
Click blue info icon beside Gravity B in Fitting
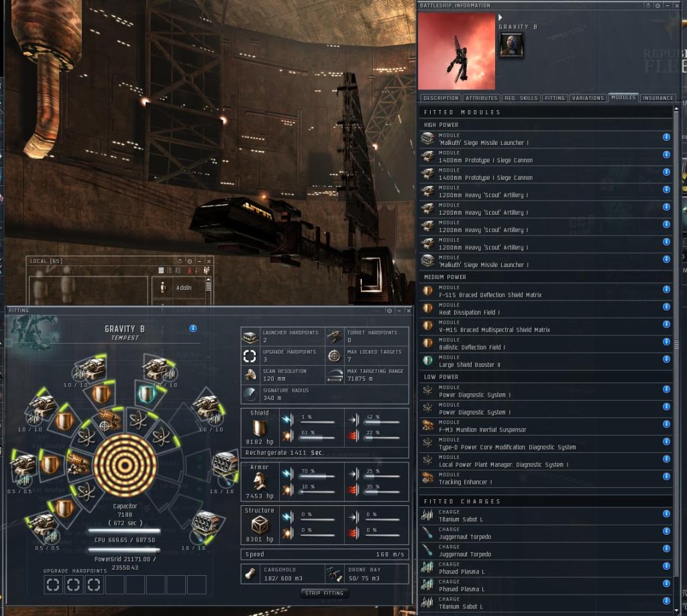point(193,328)
